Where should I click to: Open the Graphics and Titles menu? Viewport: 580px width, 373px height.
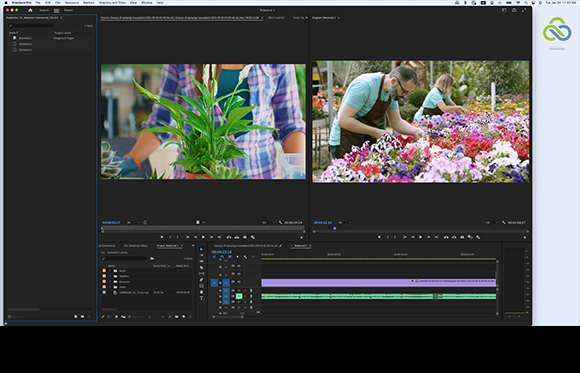[x=112, y=3]
